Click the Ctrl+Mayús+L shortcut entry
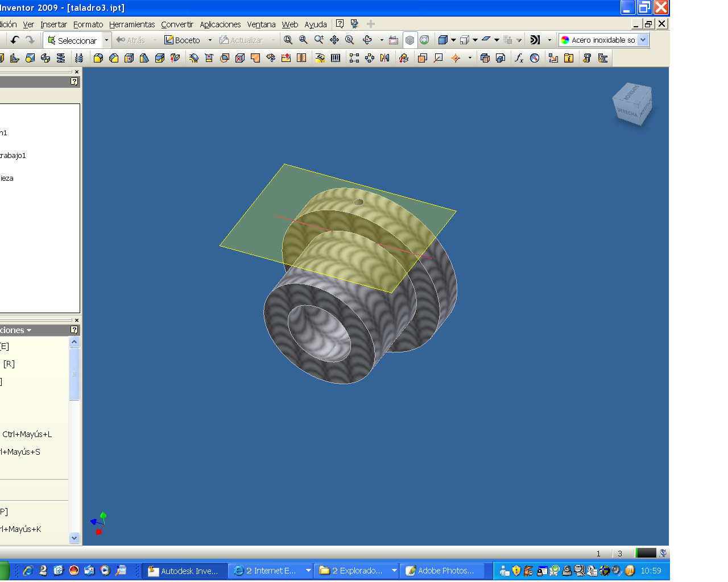 27,434
